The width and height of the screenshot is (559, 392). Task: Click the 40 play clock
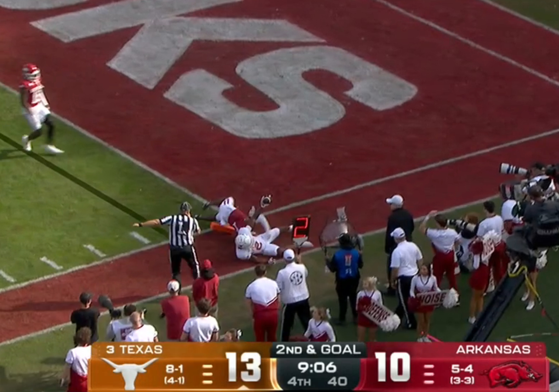(x=337, y=382)
